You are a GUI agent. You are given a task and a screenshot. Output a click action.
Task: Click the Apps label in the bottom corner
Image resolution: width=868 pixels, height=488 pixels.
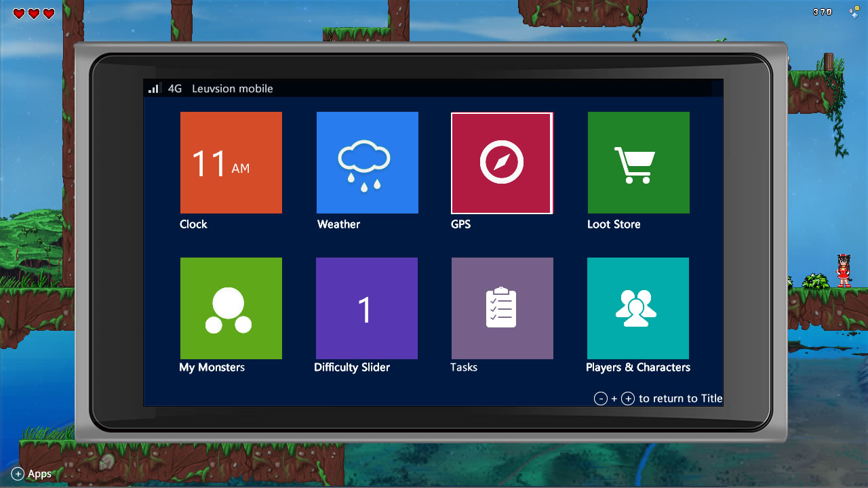39,474
